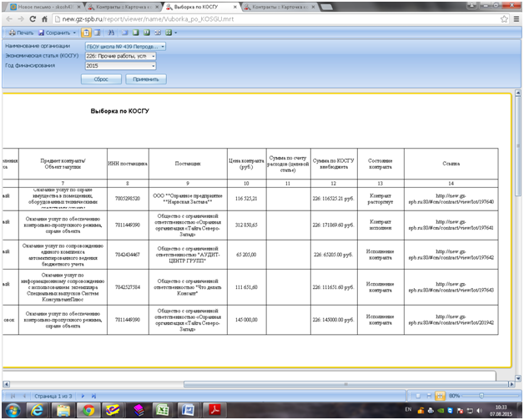
Task: Select single page view mode icon
Action: pyautogui.click(x=136, y=33)
